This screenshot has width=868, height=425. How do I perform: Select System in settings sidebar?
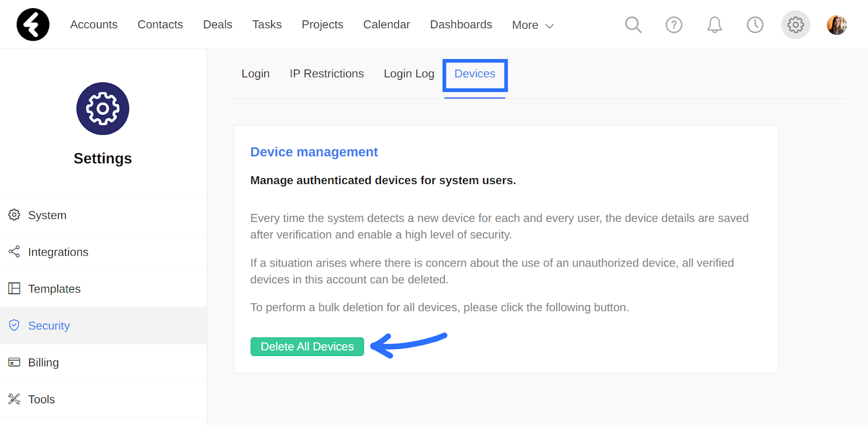coord(103,215)
